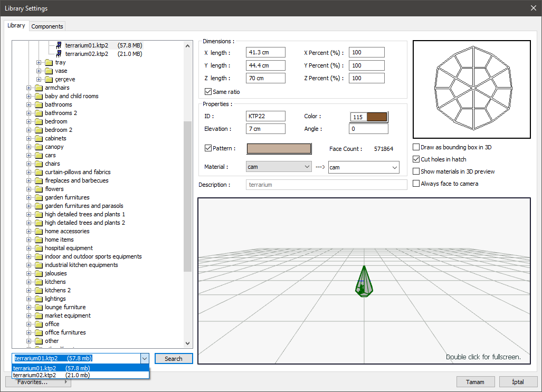
Task: Enable Draw as bounding box in 3D
Action: coord(416,147)
